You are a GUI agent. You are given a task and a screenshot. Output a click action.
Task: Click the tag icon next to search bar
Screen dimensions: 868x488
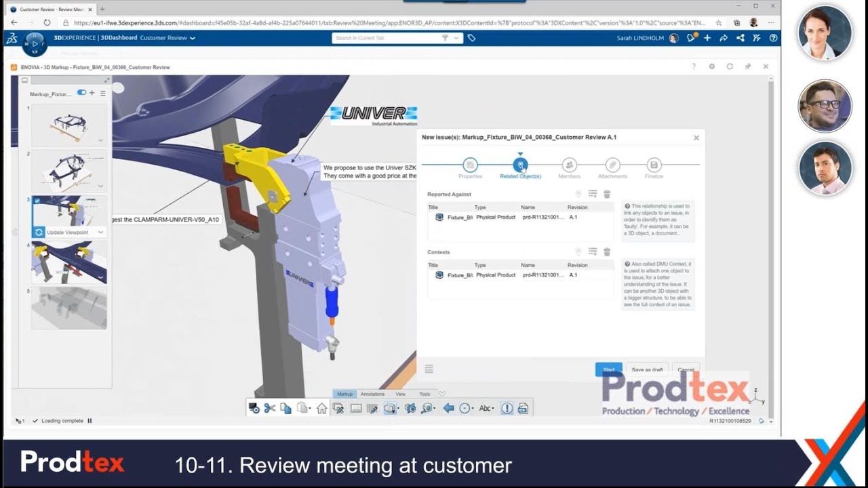pyautogui.click(x=471, y=38)
